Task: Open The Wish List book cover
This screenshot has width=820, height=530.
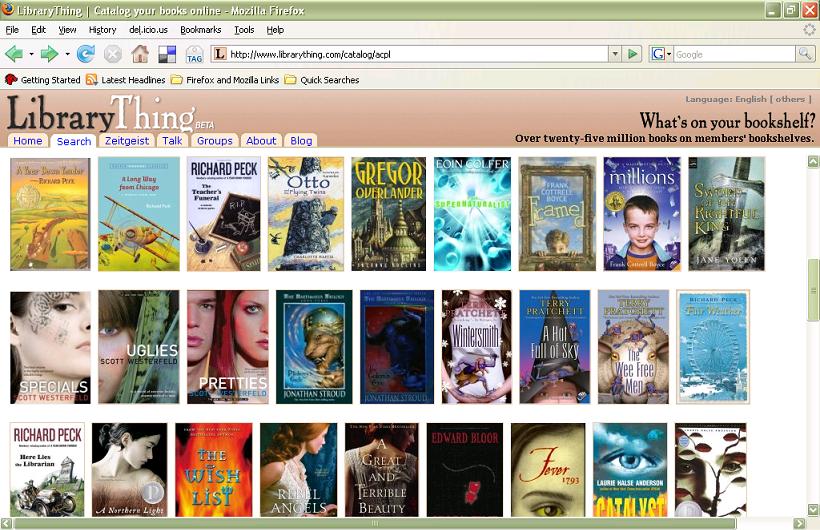Action: 214,470
